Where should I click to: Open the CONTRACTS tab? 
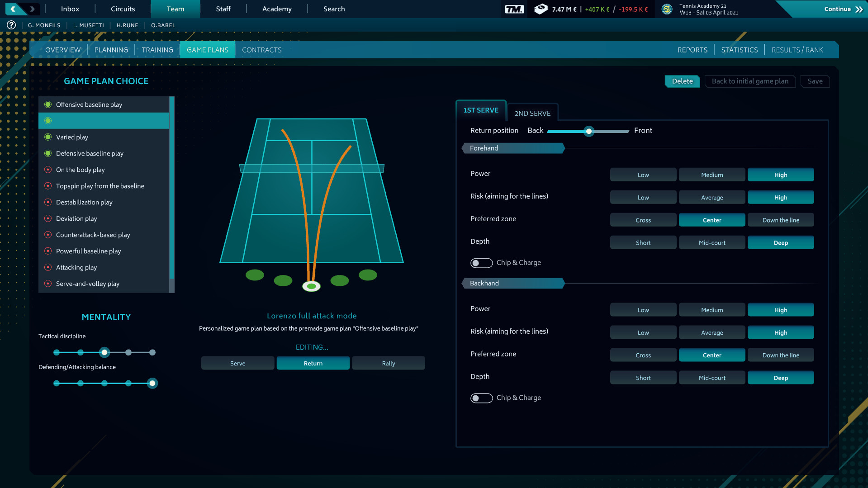[x=261, y=50]
